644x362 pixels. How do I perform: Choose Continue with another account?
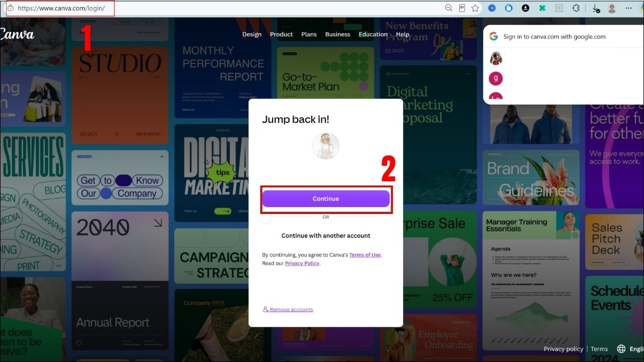tap(326, 235)
